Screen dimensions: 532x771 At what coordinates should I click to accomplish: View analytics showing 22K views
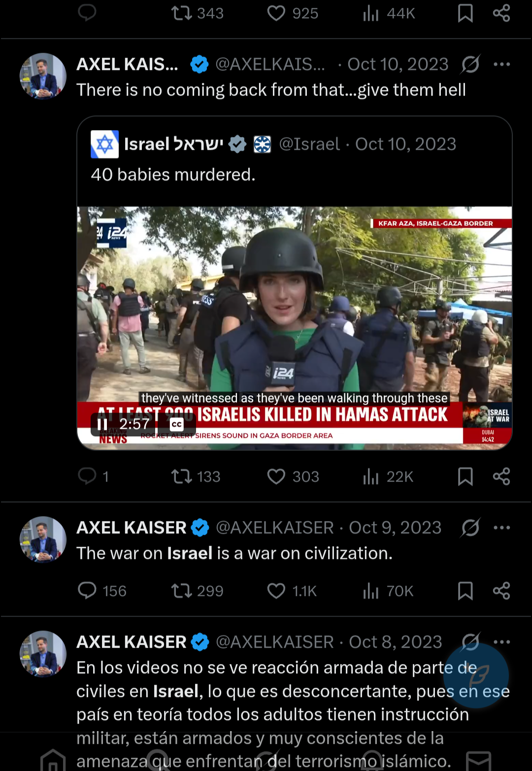(371, 476)
